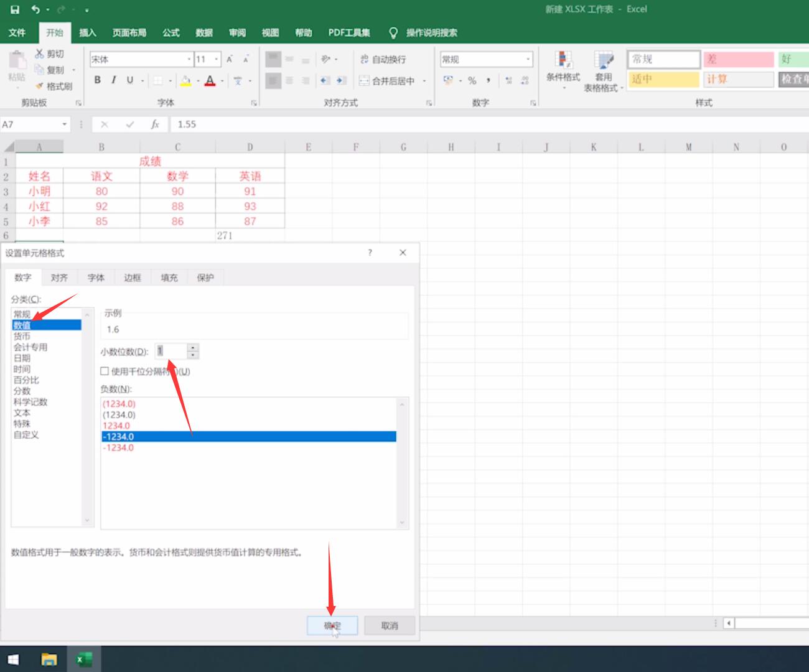Screen dimensions: 809x672
Task: Click the decimal places input field
Action: [171, 352]
